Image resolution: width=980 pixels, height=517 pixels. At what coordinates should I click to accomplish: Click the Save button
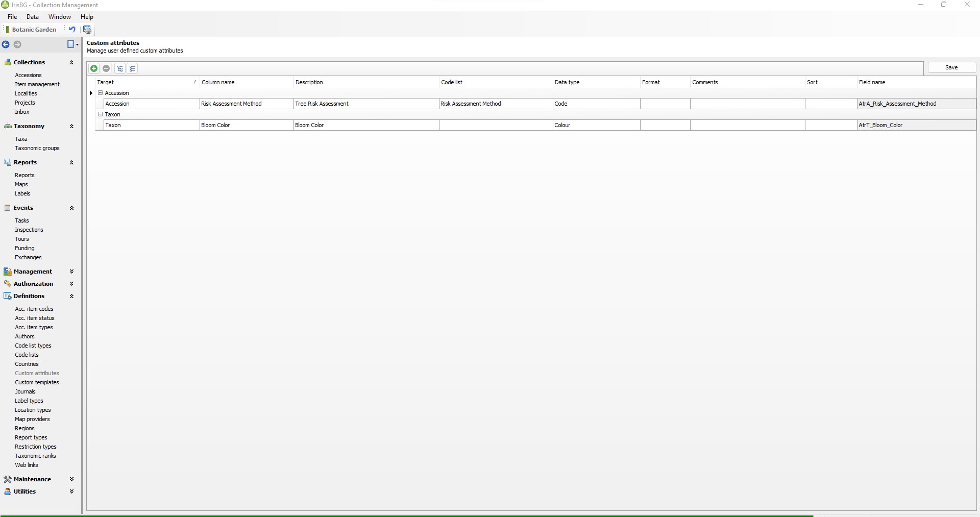pos(951,67)
